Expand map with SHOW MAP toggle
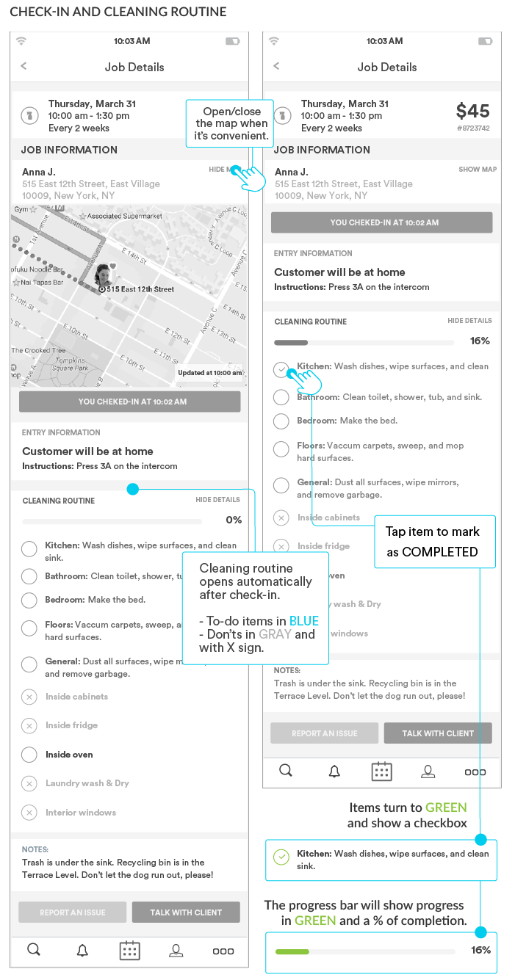 click(x=478, y=170)
